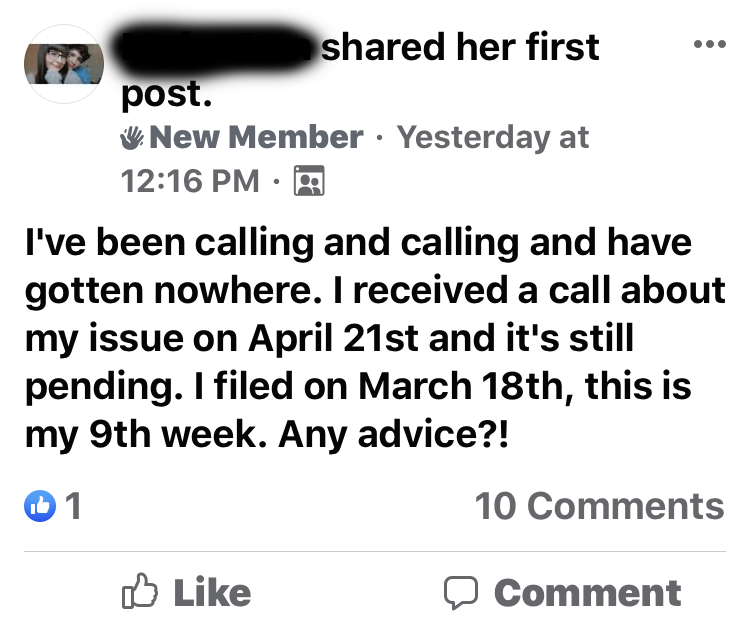Click the "Any advice?!" sentence in post
Image resolution: width=750 pixels, height=628 pixels.
coord(393,434)
